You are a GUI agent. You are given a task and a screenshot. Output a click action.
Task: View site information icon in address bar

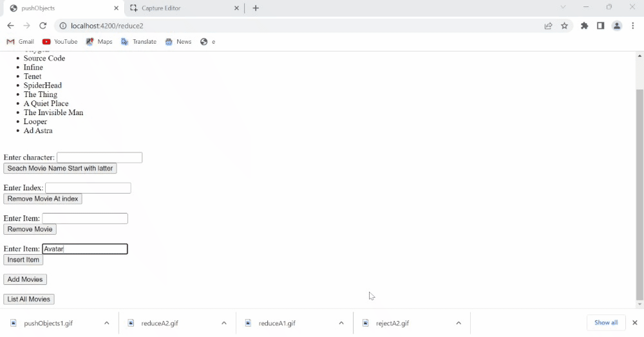coord(63,26)
